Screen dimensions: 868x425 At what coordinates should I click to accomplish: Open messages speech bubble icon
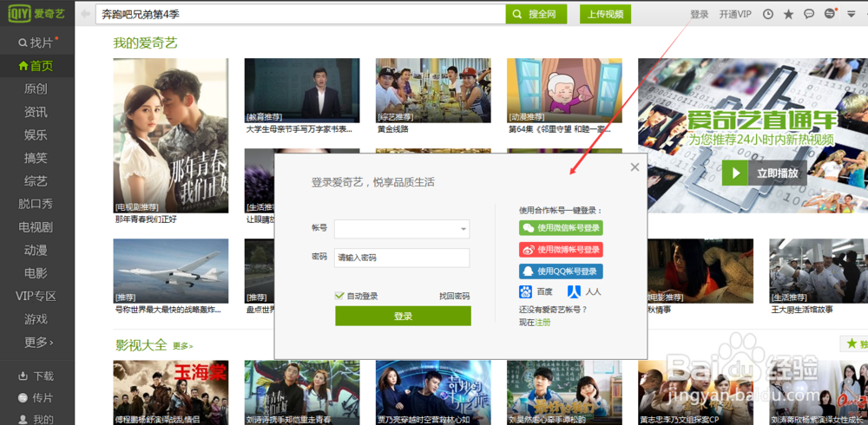[809, 15]
